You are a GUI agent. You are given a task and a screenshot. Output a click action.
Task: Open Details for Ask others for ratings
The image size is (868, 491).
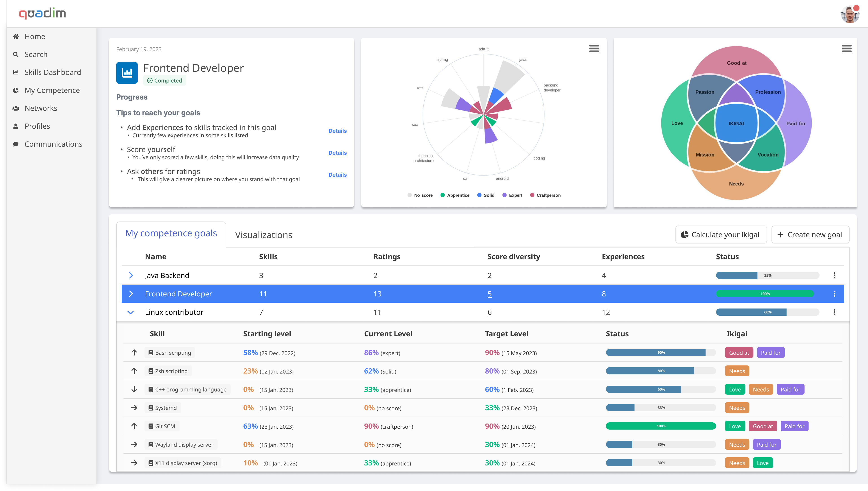pyautogui.click(x=338, y=175)
